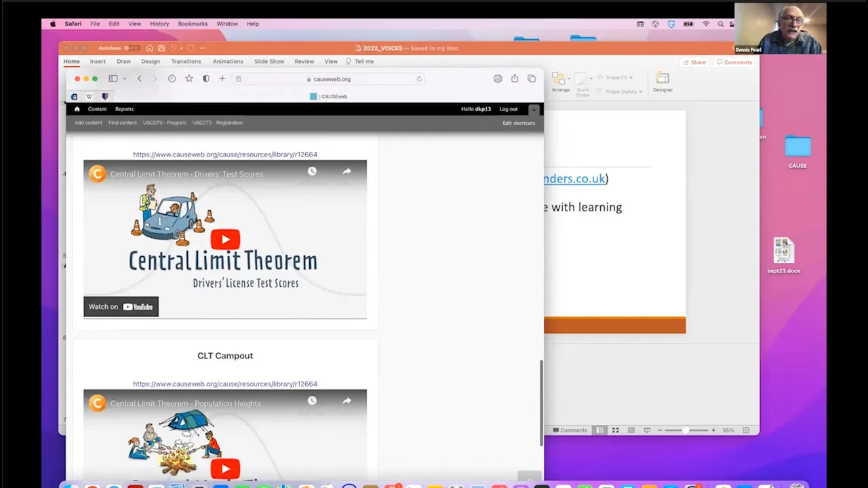The height and width of the screenshot is (488, 868).
Task: Open USCOTS - Registration shortcut
Action: pos(218,123)
